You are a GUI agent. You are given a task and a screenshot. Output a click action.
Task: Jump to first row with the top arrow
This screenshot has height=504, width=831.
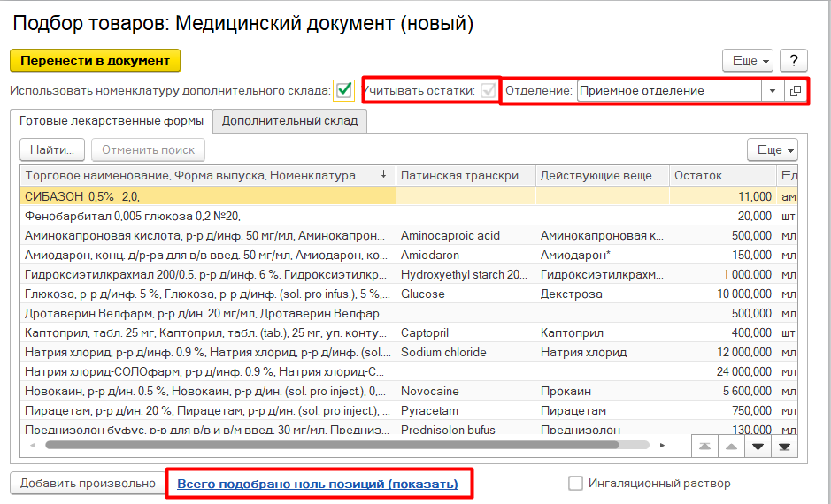(x=704, y=447)
